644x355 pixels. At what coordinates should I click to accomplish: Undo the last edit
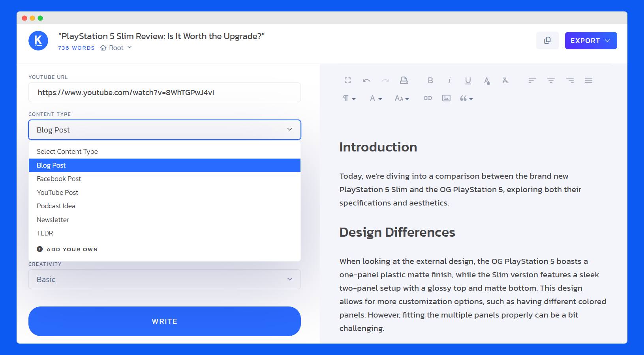tap(366, 80)
